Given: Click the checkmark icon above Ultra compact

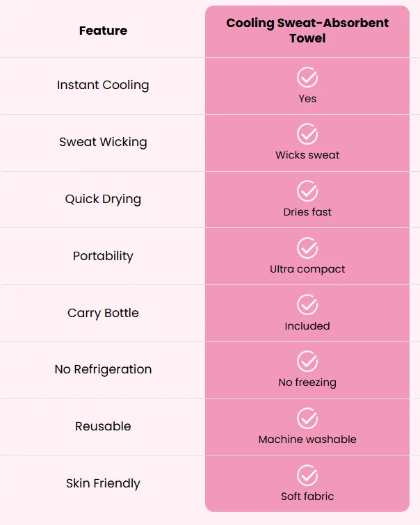Looking at the screenshot, I should click(307, 248).
